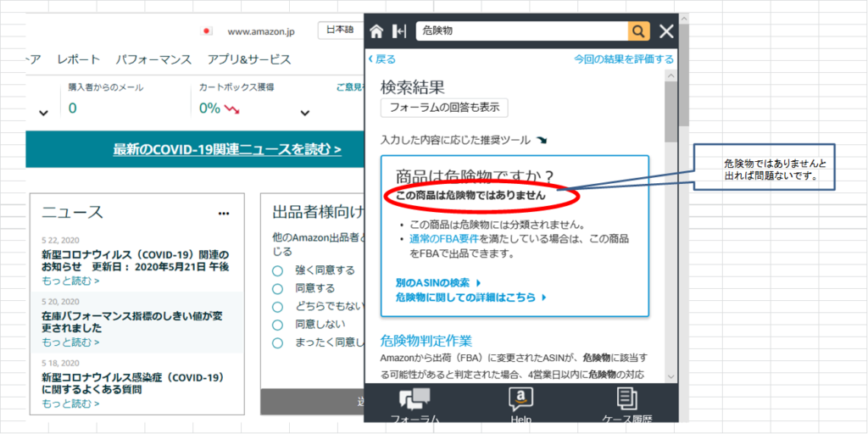This screenshot has height=434, width=868.
Task: Run search with orange magnifier button
Action: (638, 31)
